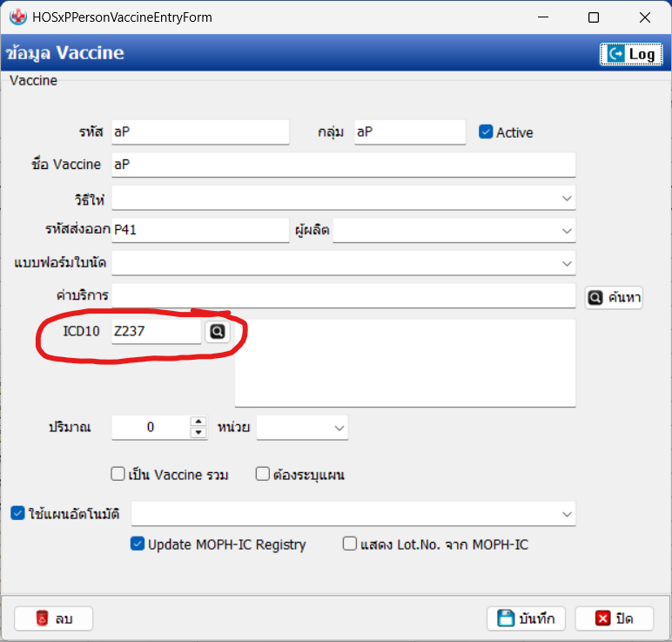
Task: Click the floppy disk save icon
Action: click(x=505, y=618)
